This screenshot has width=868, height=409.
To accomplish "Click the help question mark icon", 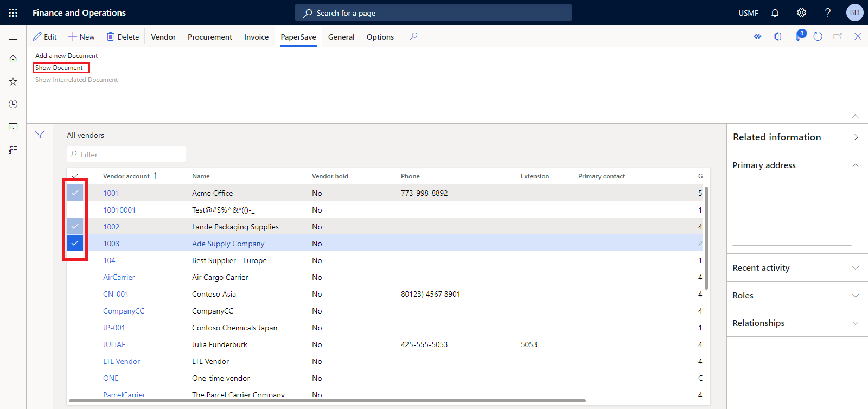I will pyautogui.click(x=827, y=12).
